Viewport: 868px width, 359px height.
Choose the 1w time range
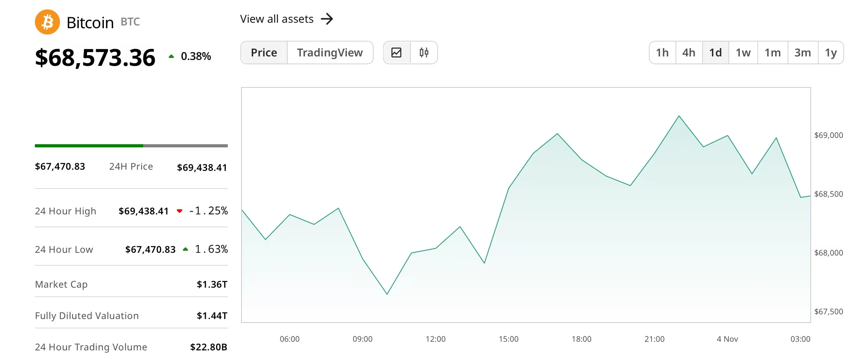coord(743,53)
